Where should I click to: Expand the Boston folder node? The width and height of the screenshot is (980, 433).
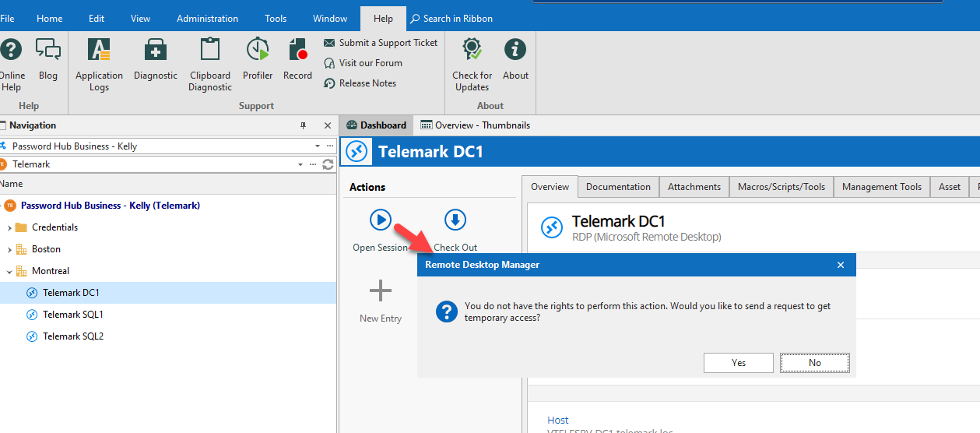coord(10,249)
